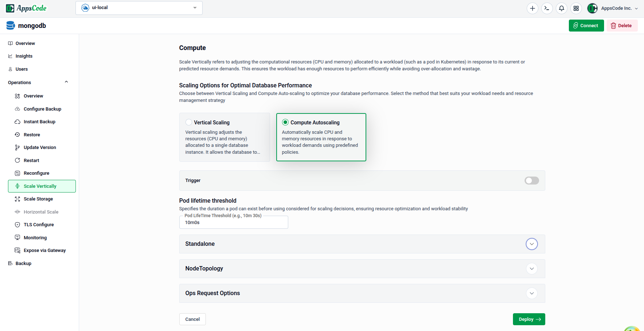Select the Instant Backup operation

[39, 121]
